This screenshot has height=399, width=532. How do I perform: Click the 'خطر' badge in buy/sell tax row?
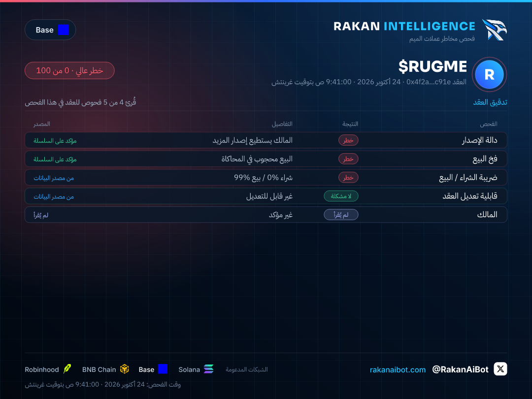[x=348, y=178]
